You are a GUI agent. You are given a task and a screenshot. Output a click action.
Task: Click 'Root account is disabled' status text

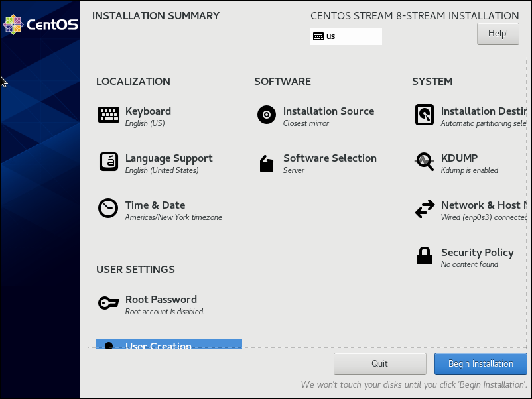(165, 312)
